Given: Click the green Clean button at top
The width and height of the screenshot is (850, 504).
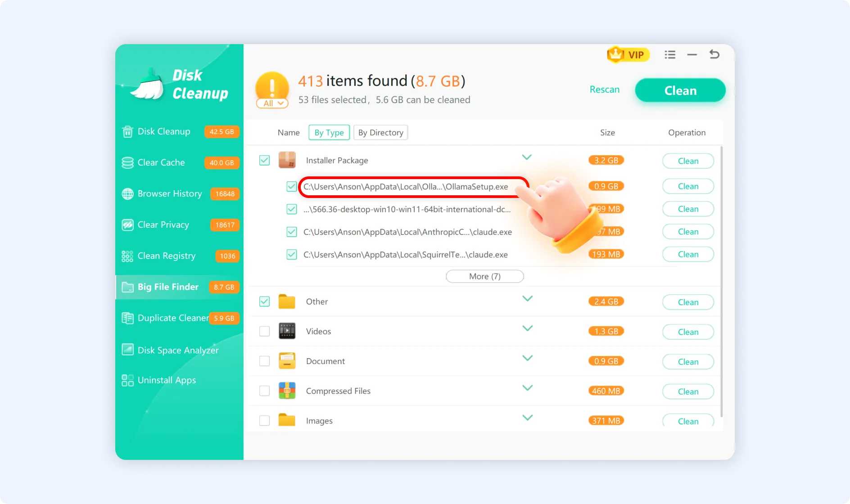Looking at the screenshot, I should pyautogui.click(x=679, y=90).
